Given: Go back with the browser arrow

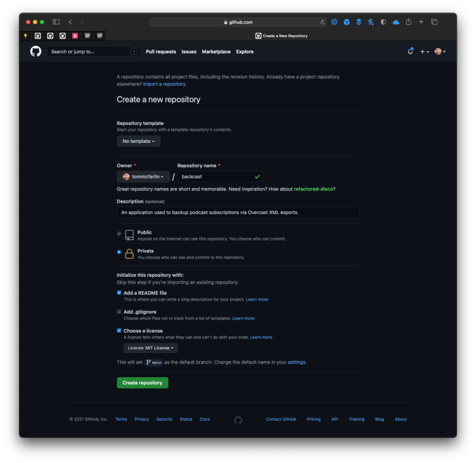Looking at the screenshot, I should click(70, 22).
